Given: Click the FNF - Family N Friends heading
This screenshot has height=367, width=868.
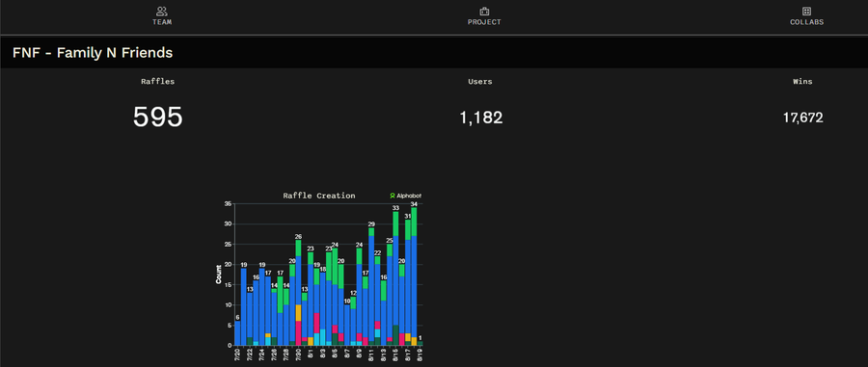Looking at the screenshot, I should click(93, 53).
